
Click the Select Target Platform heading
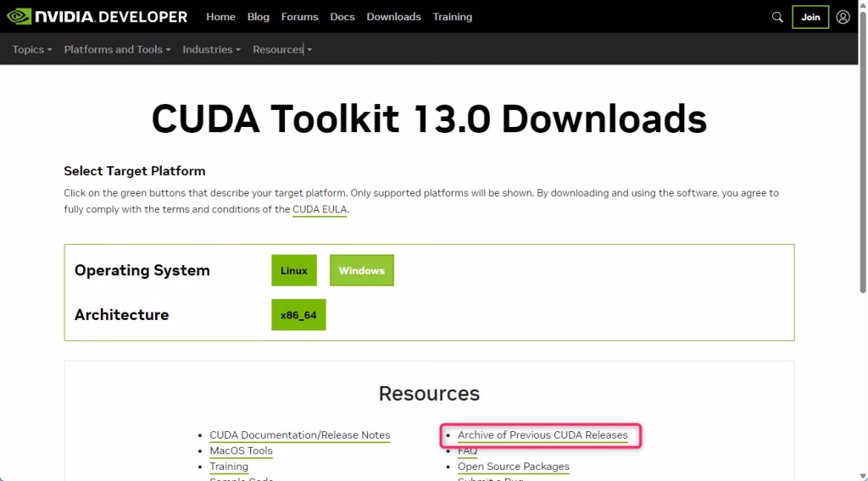[x=135, y=171]
